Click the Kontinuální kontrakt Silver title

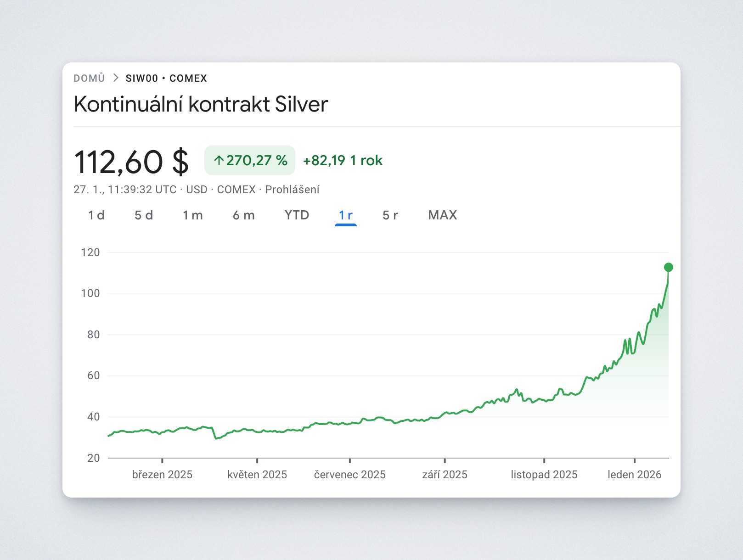tap(201, 104)
